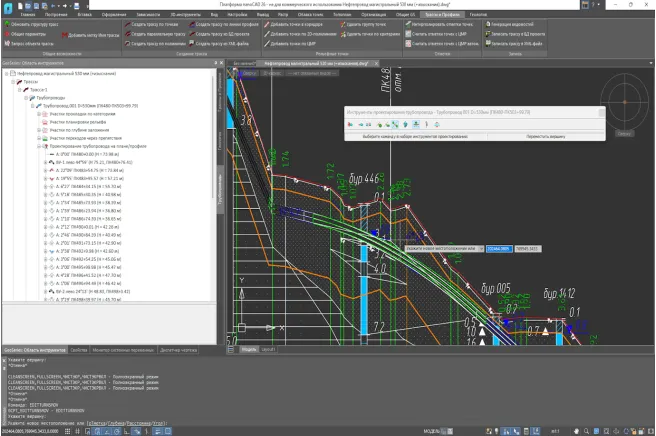Collapse the 'Трасса-1' tree node
The height and width of the screenshot is (436, 656).
pyautogui.click(x=18, y=90)
